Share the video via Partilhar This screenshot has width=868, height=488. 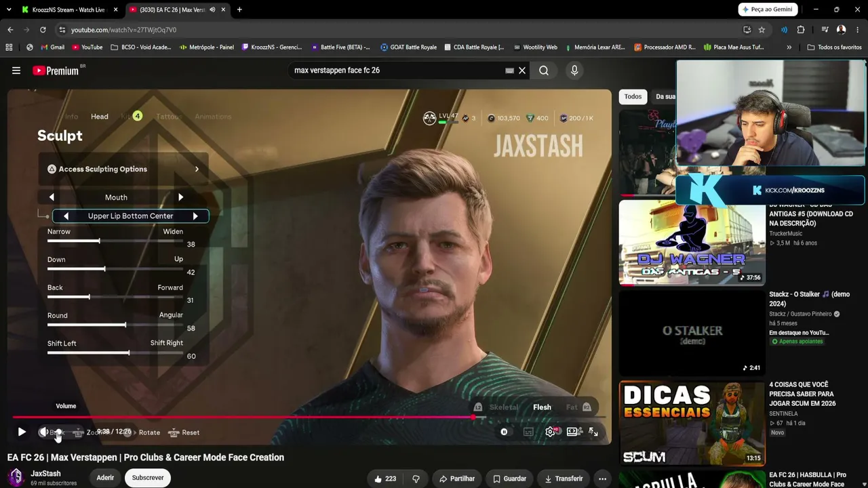tap(456, 479)
